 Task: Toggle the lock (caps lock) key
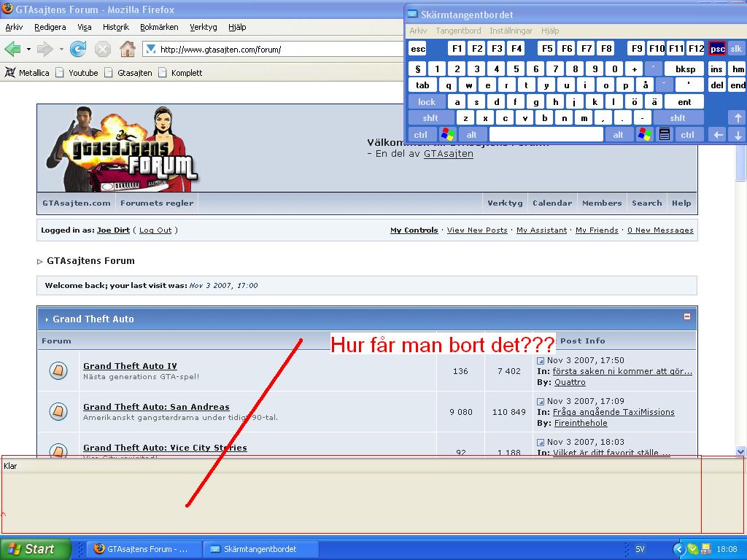click(x=427, y=102)
